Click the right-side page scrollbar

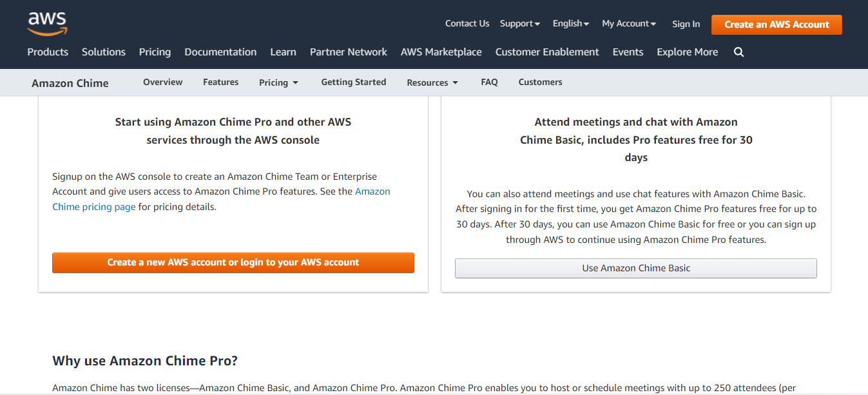click(x=864, y=193)
